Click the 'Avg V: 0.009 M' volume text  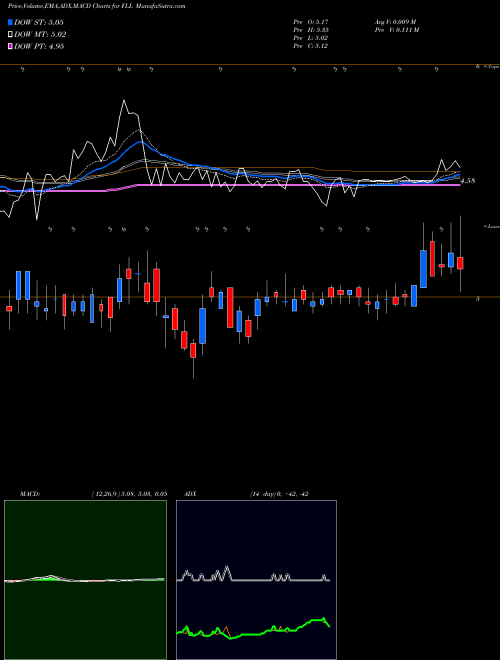click(396, 21)
